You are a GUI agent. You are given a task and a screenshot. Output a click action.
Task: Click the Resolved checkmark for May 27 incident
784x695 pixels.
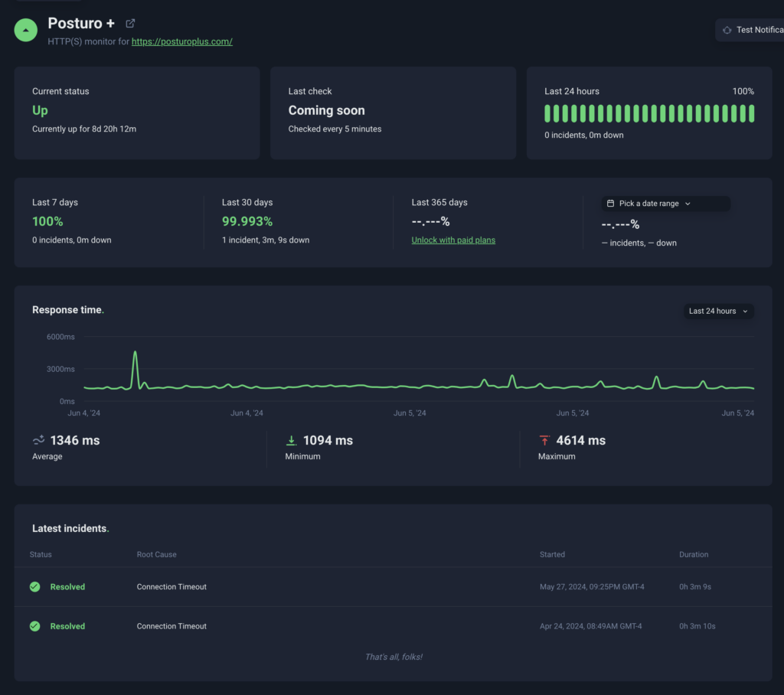coord(34,587)
